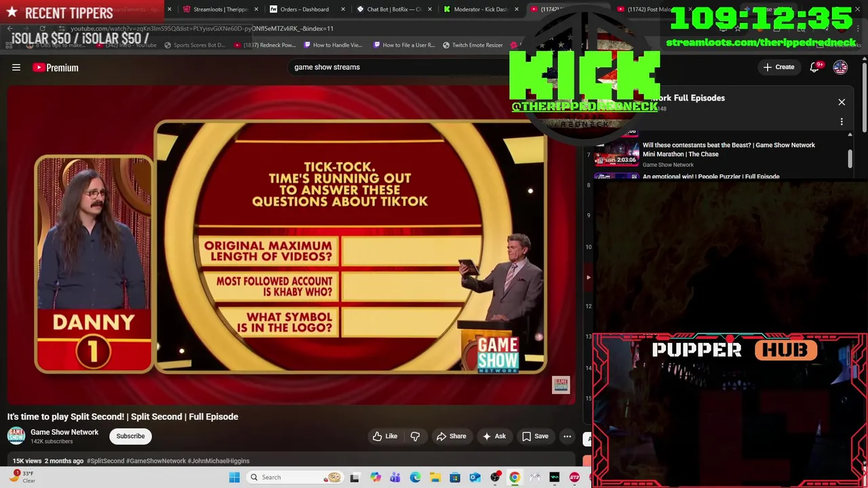This screenshot has width=868, height=488.
Task: Share the video
Action: [451, 436]
